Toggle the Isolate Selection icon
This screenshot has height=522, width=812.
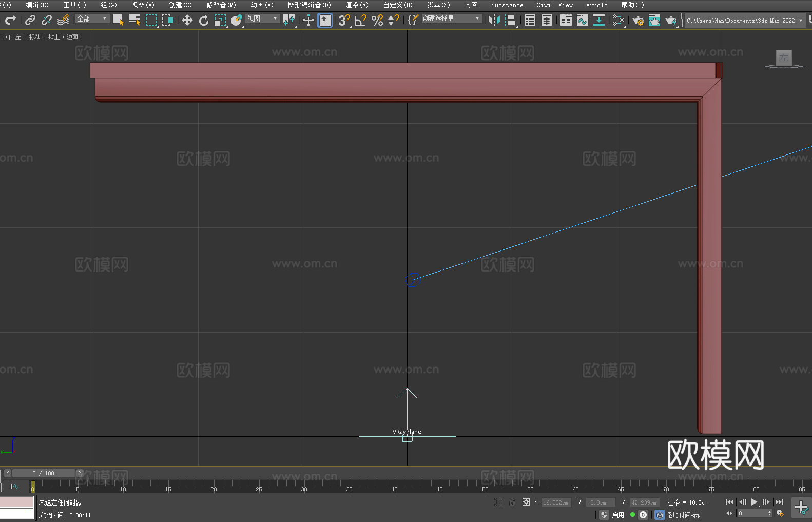coord(498,502)
